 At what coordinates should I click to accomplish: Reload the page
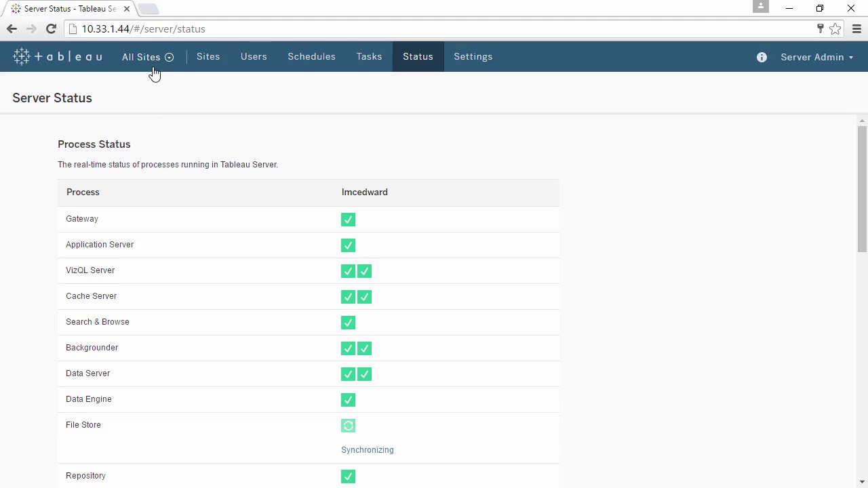click(51, 29)
